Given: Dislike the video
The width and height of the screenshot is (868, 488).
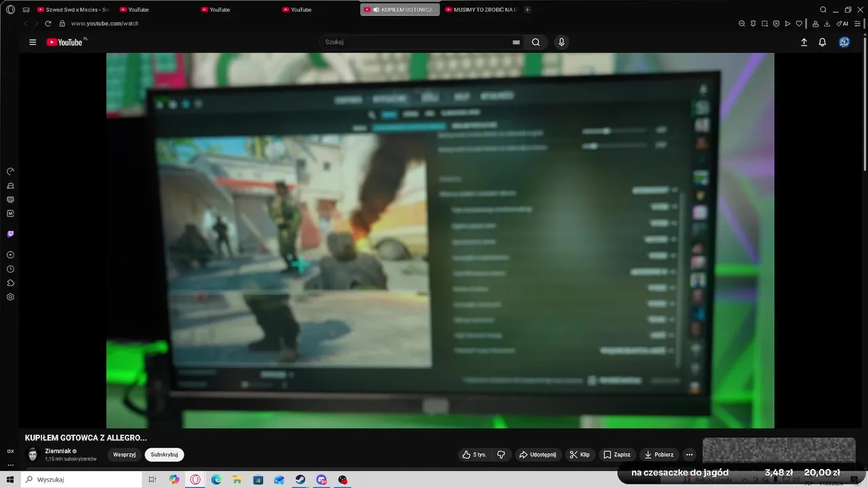Looking at the screenshot, I should [x=501, y=455].
